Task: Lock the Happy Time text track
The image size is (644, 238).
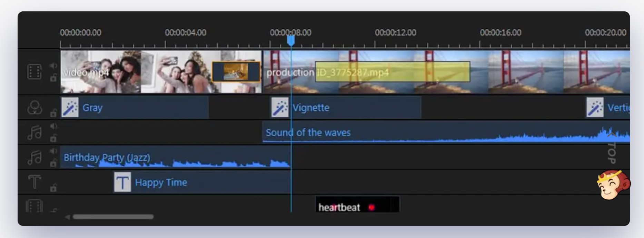Action: [x=53, y=188]
